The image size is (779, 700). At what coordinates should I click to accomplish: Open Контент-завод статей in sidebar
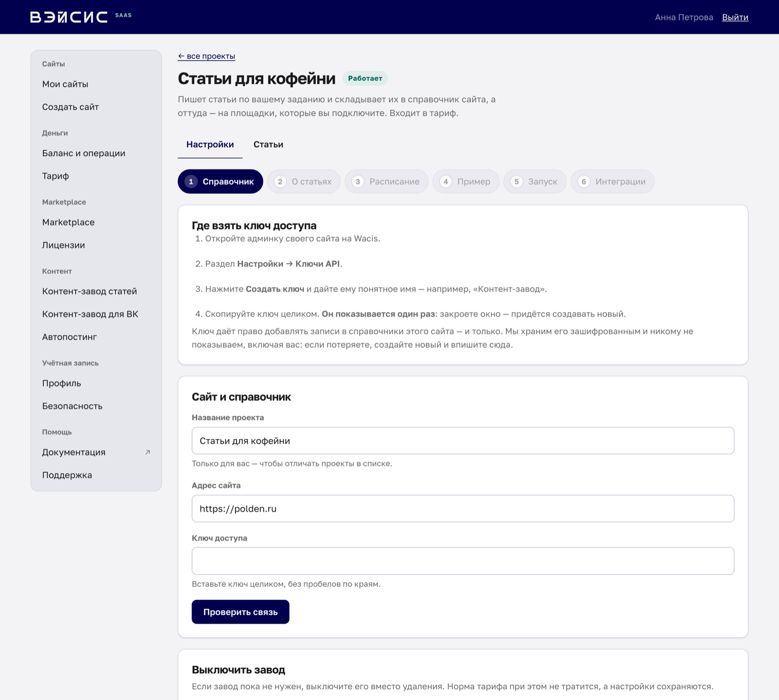[x=96, y=291]
